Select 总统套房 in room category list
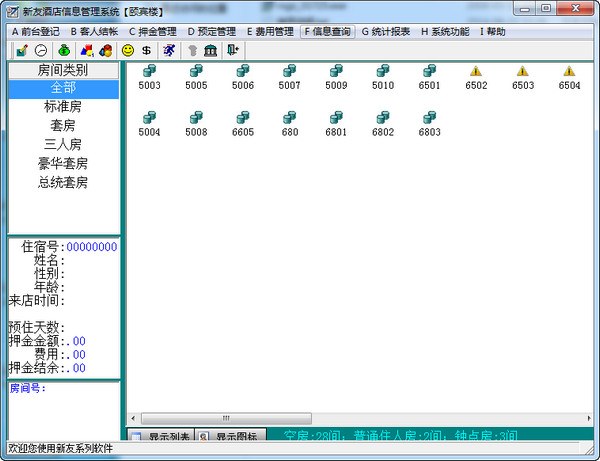Image resolution: width=600 pixels, height=461 pixels. pos(63,183)
